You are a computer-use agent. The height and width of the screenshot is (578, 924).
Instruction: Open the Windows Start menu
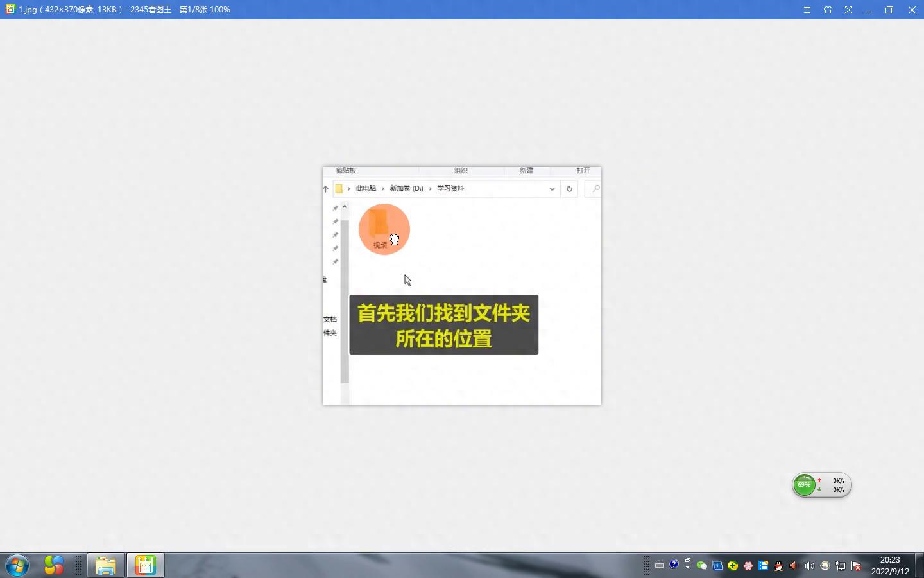coord(17,565)
